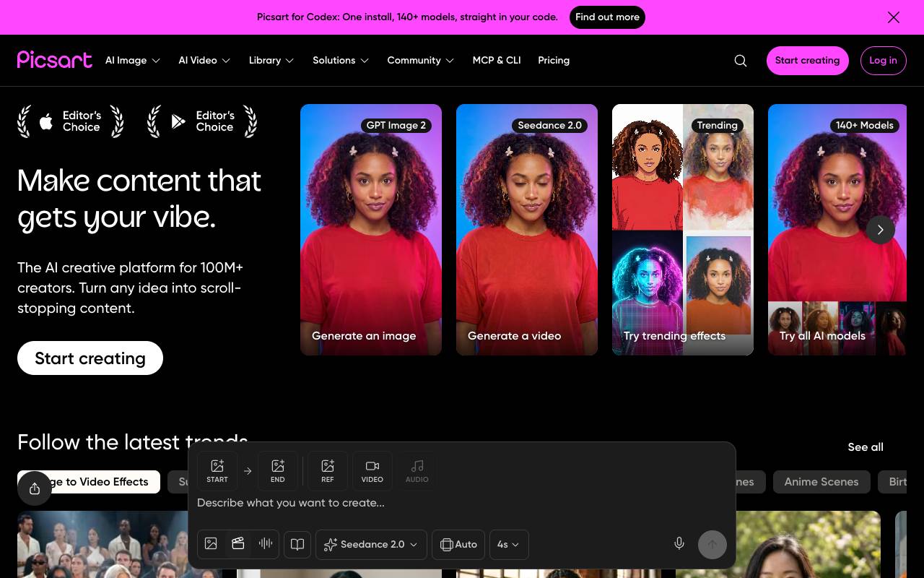This screenshot has height=578, width=924.
Task: Click the Apple Editor's Choice badge
Action: [71, 121]
